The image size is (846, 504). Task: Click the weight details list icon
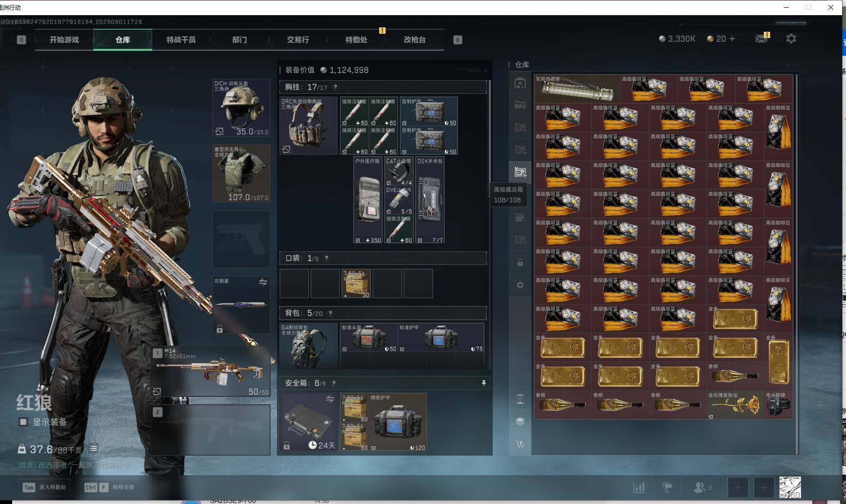click(x=93, y=449)
